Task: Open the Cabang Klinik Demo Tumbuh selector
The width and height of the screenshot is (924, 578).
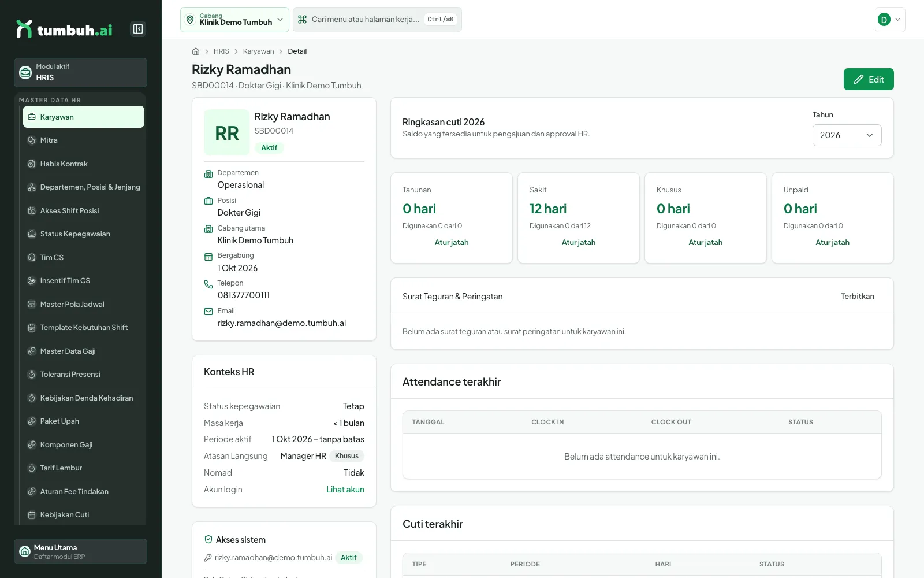Action: [x=234, y=20]
